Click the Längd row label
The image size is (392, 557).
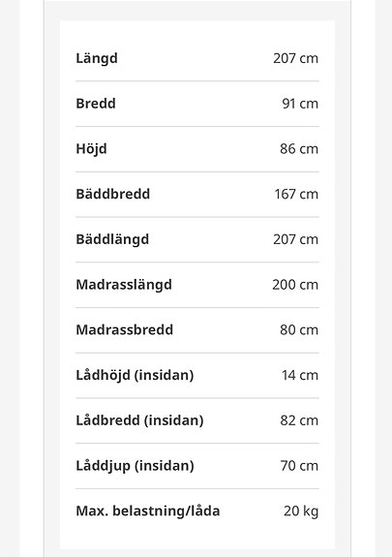(97, 59)
